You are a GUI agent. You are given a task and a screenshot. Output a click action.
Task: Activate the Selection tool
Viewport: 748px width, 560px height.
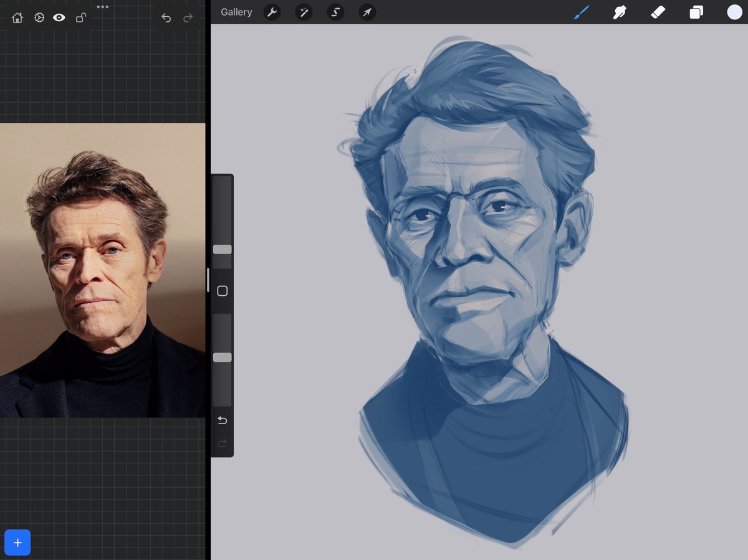click(335, 12)
